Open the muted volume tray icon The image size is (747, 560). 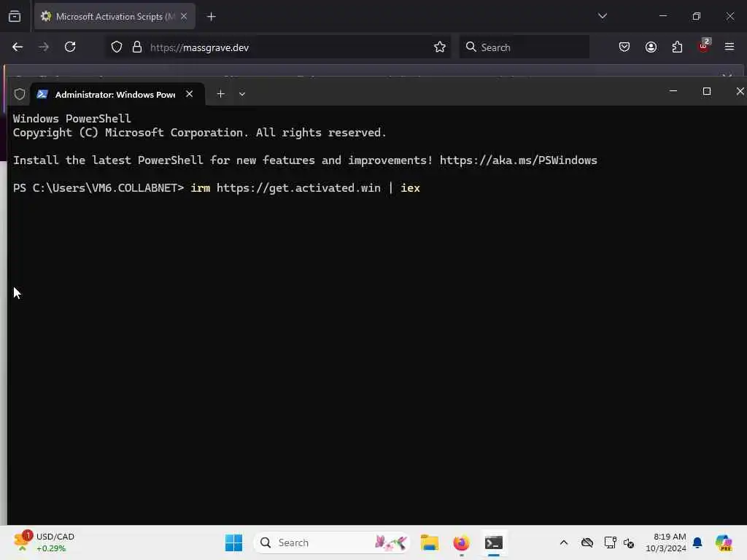(x=629, y=542)
